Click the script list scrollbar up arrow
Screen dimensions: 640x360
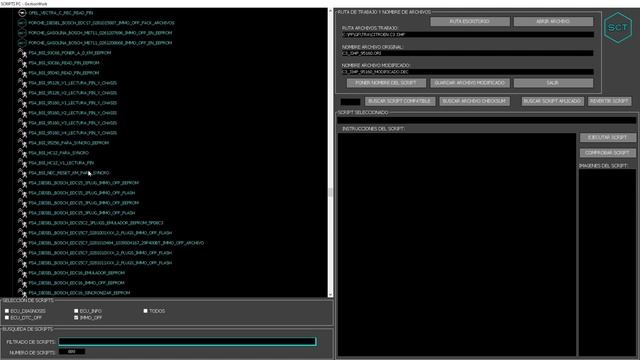[330, 11]
